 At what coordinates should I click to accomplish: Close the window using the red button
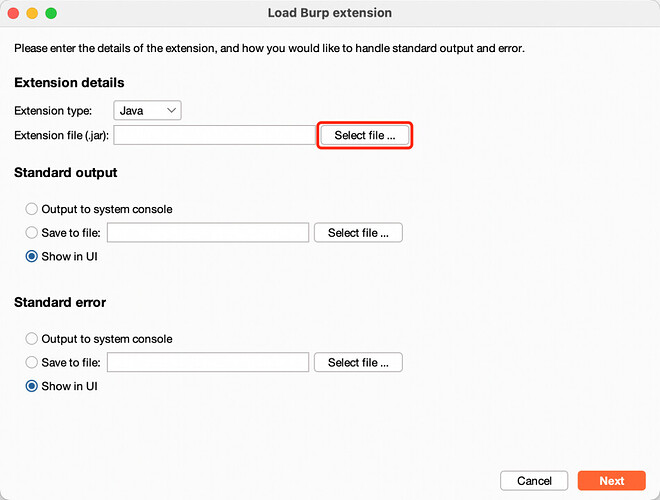pos(13,13)
